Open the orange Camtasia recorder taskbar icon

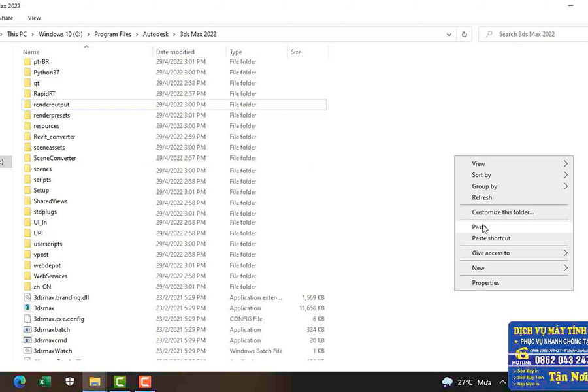coord(145,382)
